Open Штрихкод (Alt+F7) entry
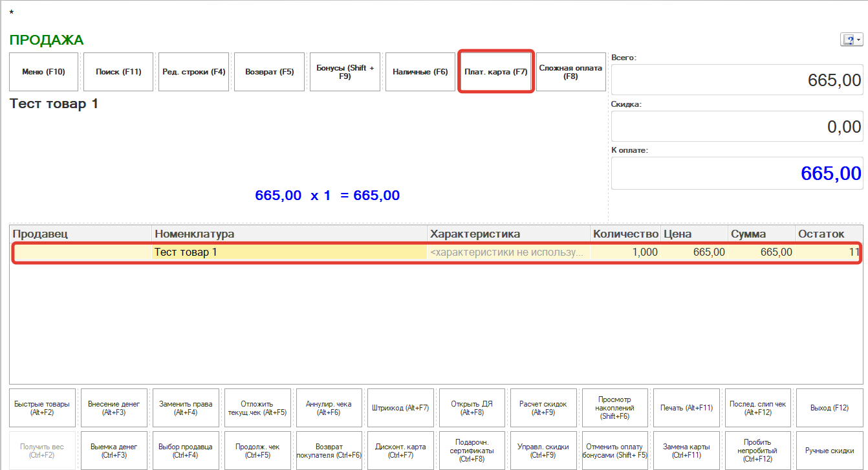868x470 pixels. click(400, 408)
